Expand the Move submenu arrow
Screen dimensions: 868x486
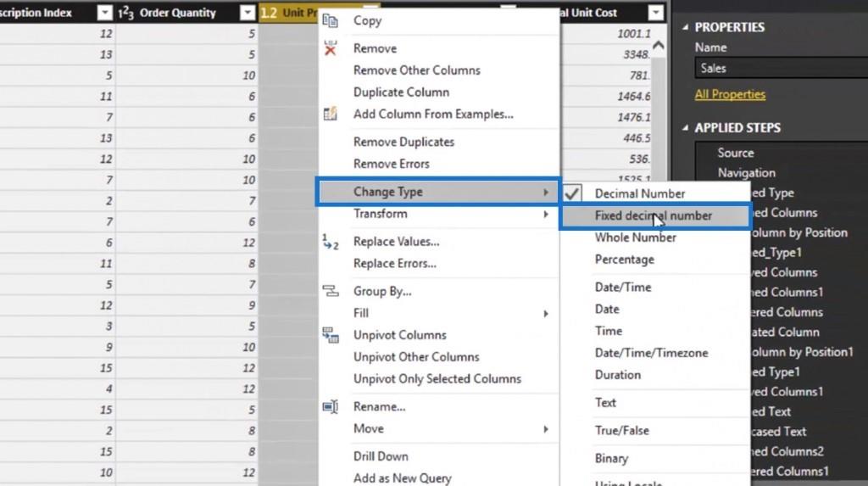pos(546,429)
